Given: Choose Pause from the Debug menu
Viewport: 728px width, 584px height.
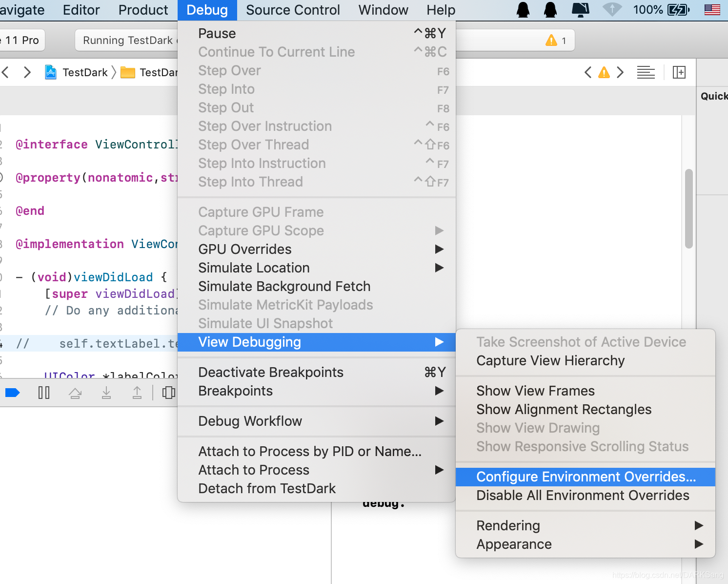Looking at the screenshot, I should pos(317,33).
